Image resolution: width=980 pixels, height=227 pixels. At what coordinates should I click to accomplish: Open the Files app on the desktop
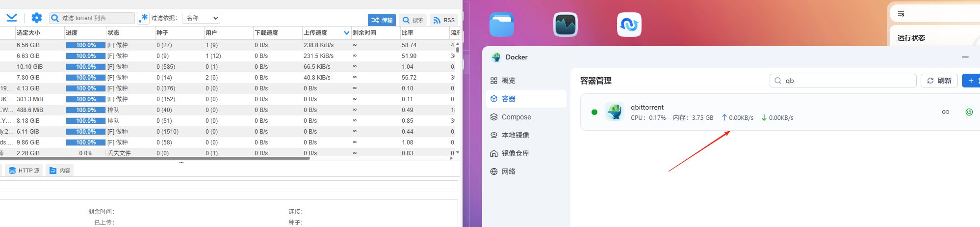point(501,25)
